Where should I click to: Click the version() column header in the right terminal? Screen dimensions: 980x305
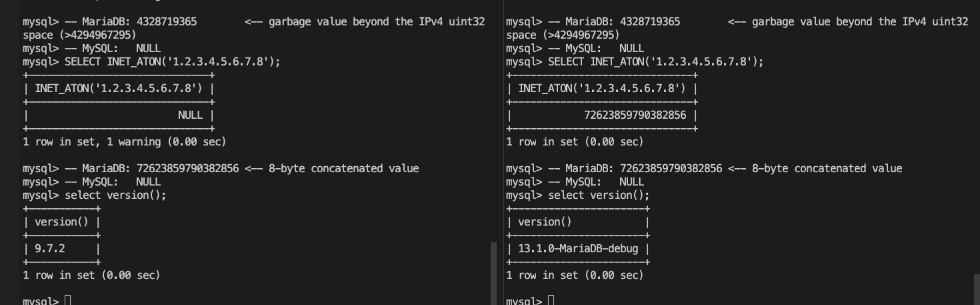(545, 222)
